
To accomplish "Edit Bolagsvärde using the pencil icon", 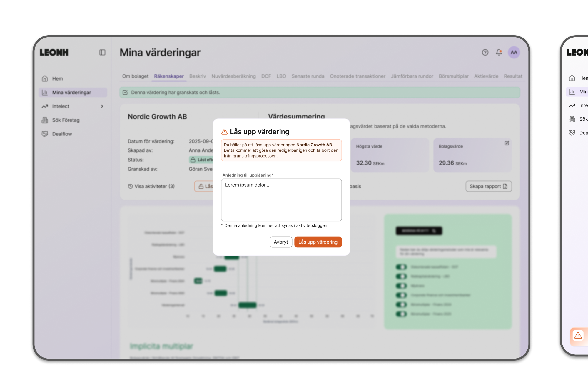I will [506, 143].
